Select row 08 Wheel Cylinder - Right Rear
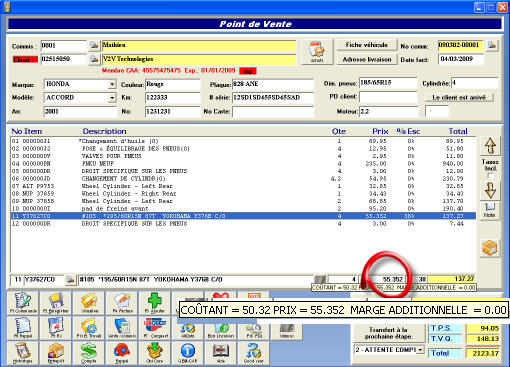This screenshot has height=367, width=510. tap(243, 194)
